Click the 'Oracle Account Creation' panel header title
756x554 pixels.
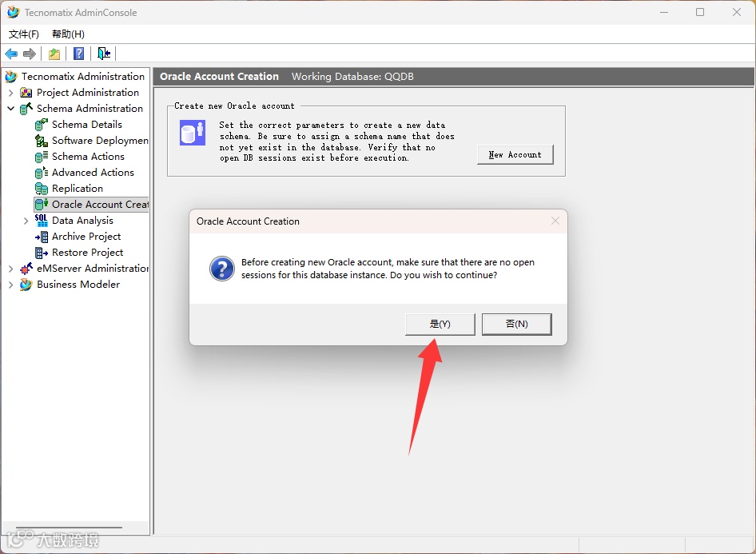(x=220, y=76)
